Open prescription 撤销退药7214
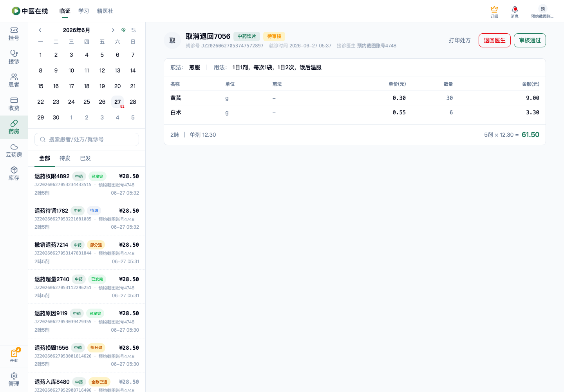Viewport: 564px width, 392px height. (87, 253)
